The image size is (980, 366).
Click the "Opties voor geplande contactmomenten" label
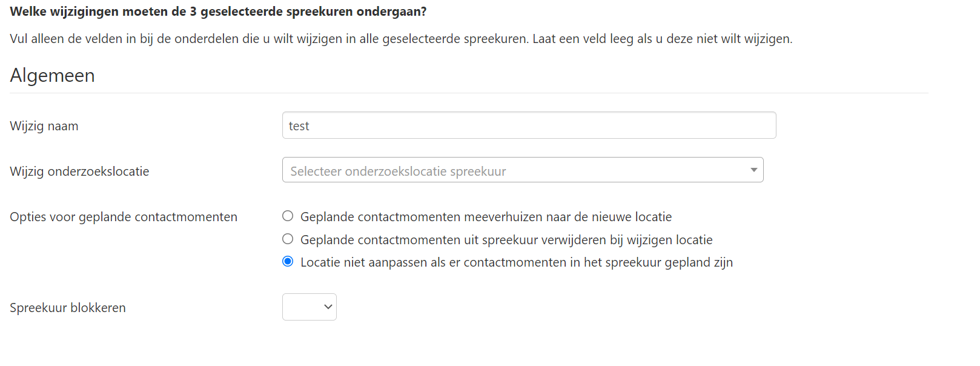(x=124, y=217)
